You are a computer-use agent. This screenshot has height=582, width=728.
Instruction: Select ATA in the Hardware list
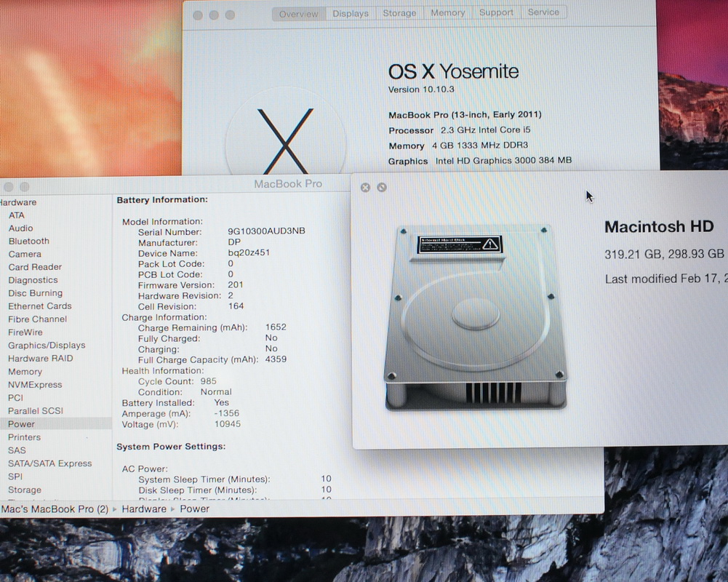point(16,215)
